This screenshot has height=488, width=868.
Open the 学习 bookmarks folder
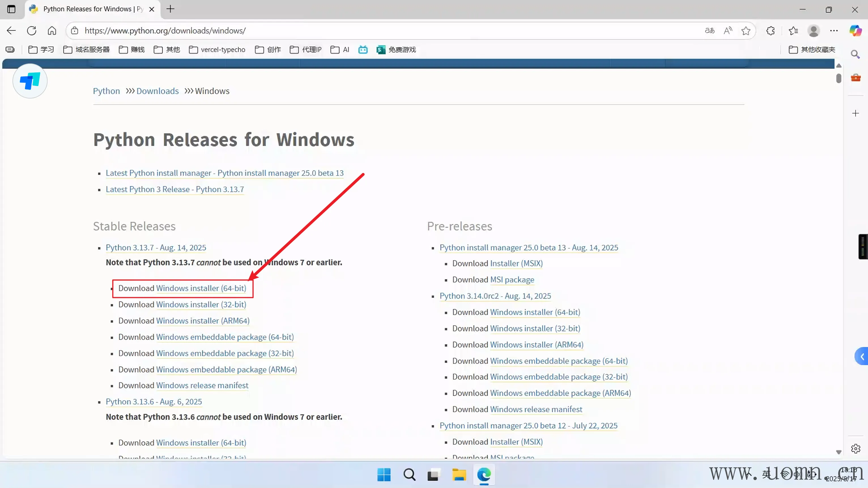pos(41,50)
